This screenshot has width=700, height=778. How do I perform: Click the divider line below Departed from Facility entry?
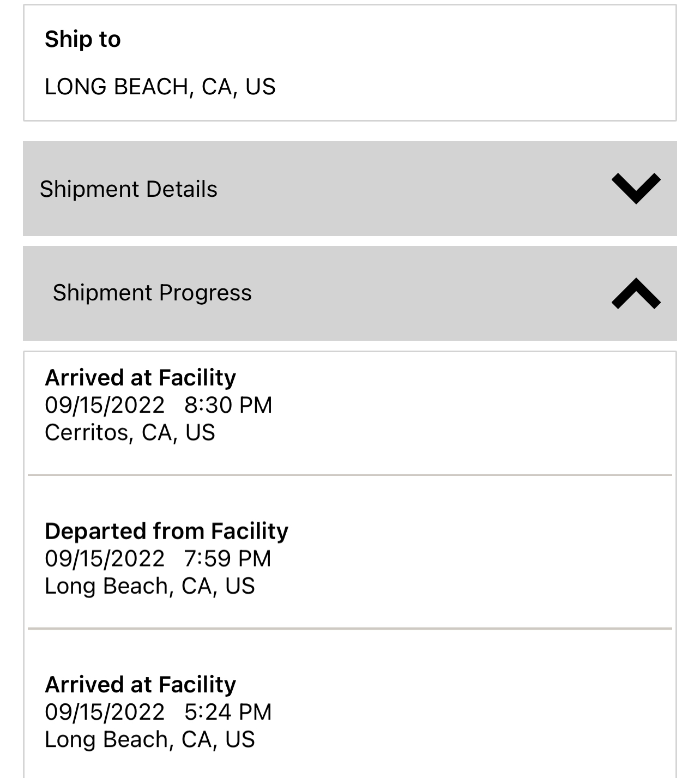pyautogui.click(x=350, y=629)
